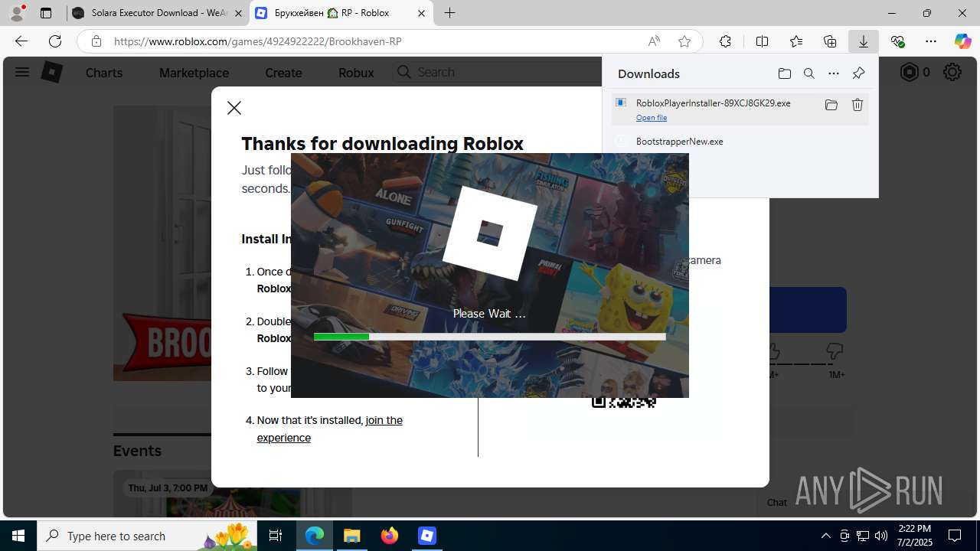The width and height of the screenshot is (980, 551).
Task: Open Browser essentials icon
Action: (x=897, y=41)
